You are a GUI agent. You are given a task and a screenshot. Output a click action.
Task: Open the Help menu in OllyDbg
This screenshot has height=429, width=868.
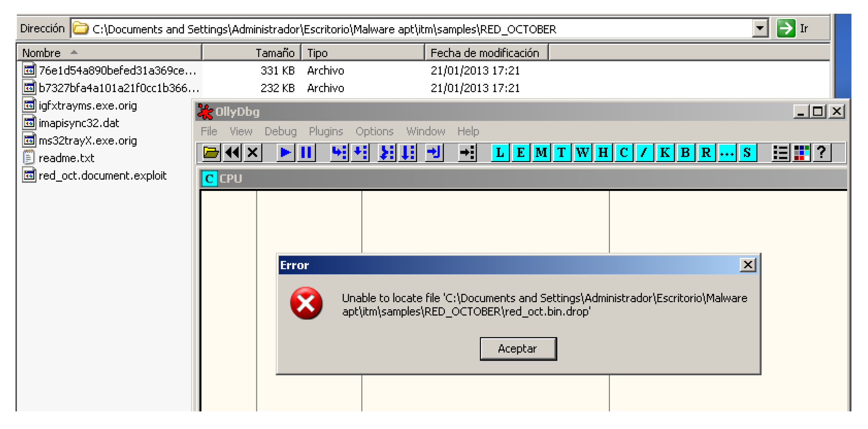(468, 131)
